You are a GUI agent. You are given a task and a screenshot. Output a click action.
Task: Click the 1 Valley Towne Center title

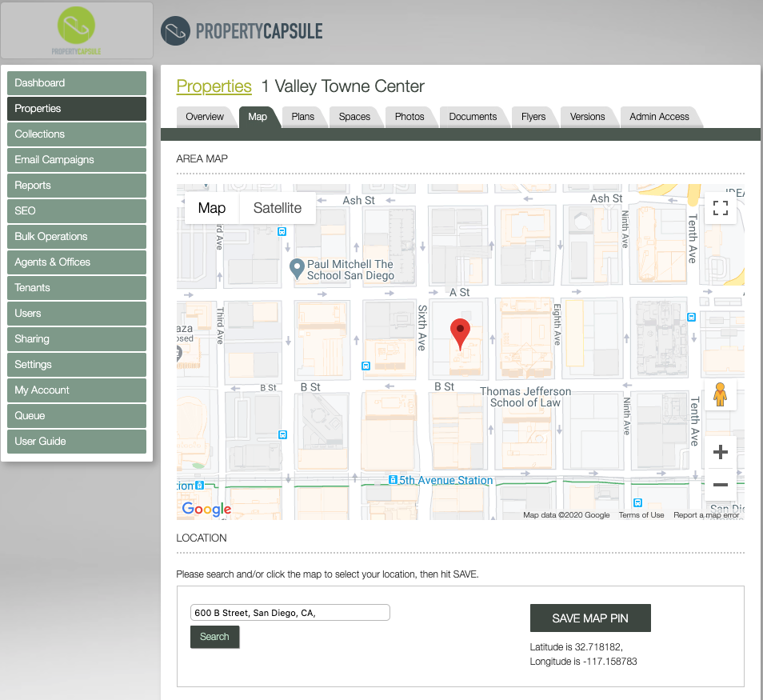342,86
